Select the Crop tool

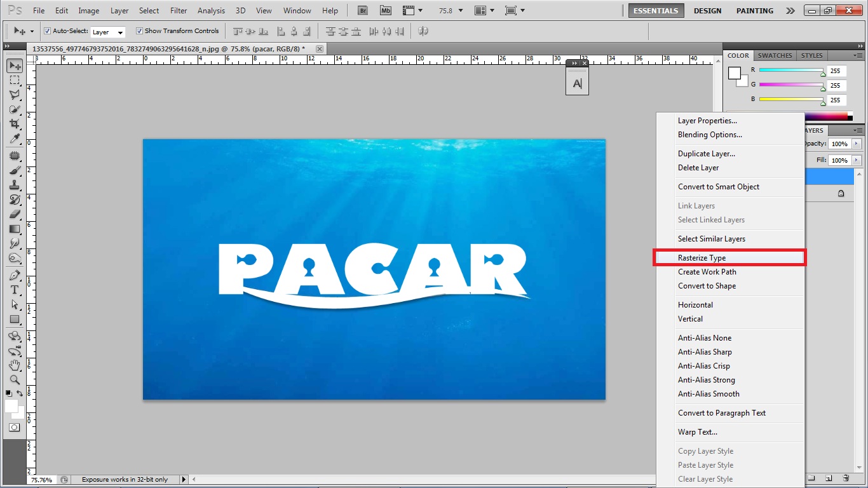(15, 124)
